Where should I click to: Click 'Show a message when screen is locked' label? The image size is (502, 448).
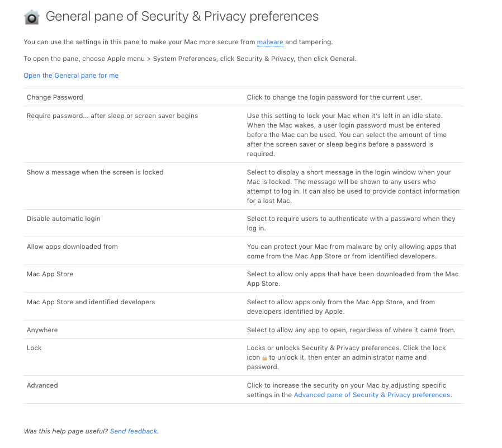95,172
